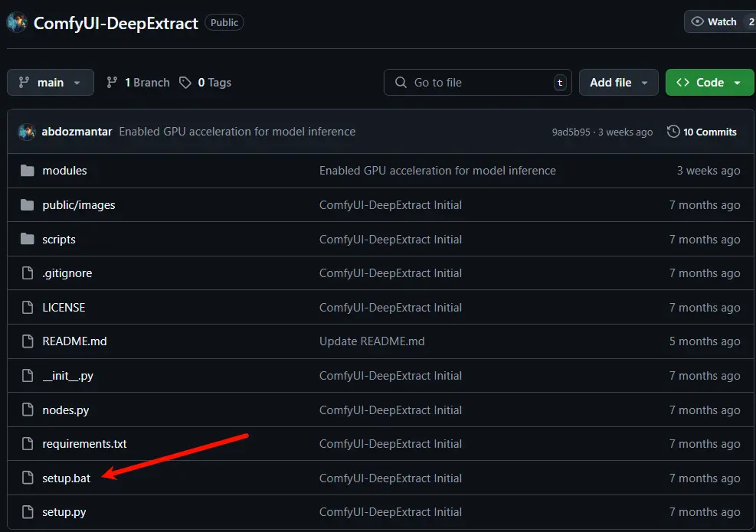The image size is (756, 532).
Task: Open the requirements.txt file
Action: click(84, 444)
